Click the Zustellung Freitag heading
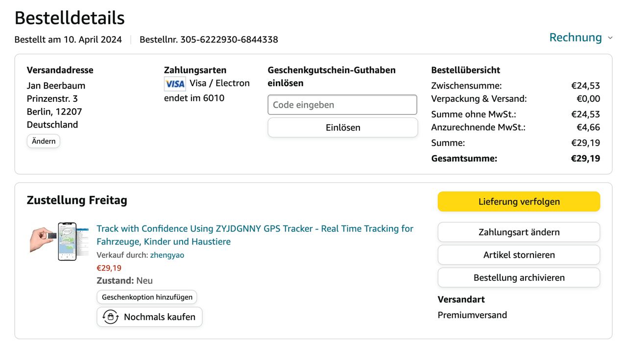 pyautogui.click(x=77, y=200)
